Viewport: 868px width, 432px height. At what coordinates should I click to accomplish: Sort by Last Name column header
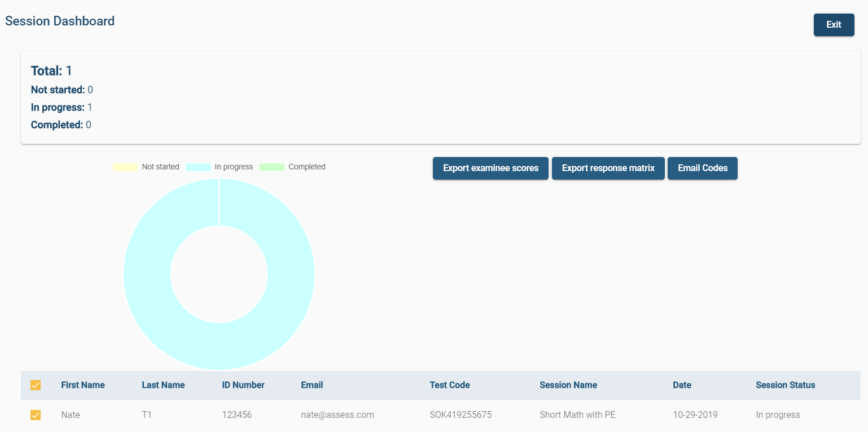pyautogui.click(x=163, y=385)
